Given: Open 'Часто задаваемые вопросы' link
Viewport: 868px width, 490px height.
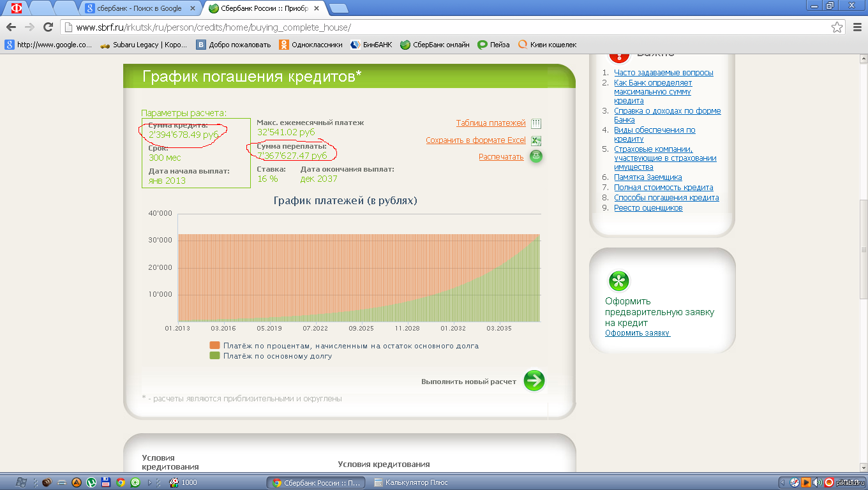Looking at the screenshot, I should click(663, 73).
